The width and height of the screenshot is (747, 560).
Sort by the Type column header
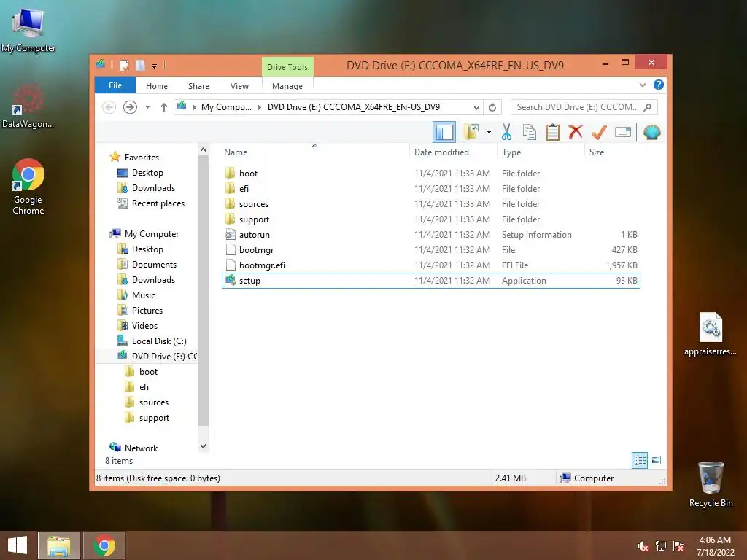click(x=541, y=152)
